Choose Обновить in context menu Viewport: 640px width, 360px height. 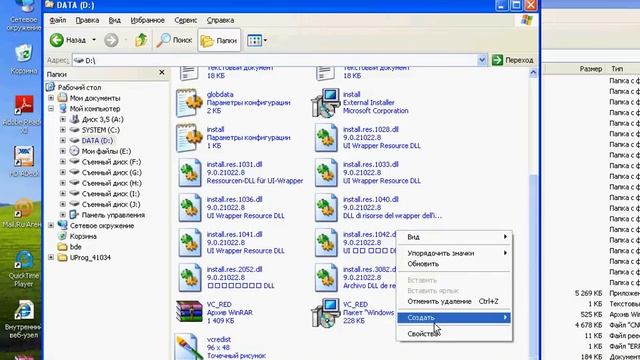click(454, 264)
